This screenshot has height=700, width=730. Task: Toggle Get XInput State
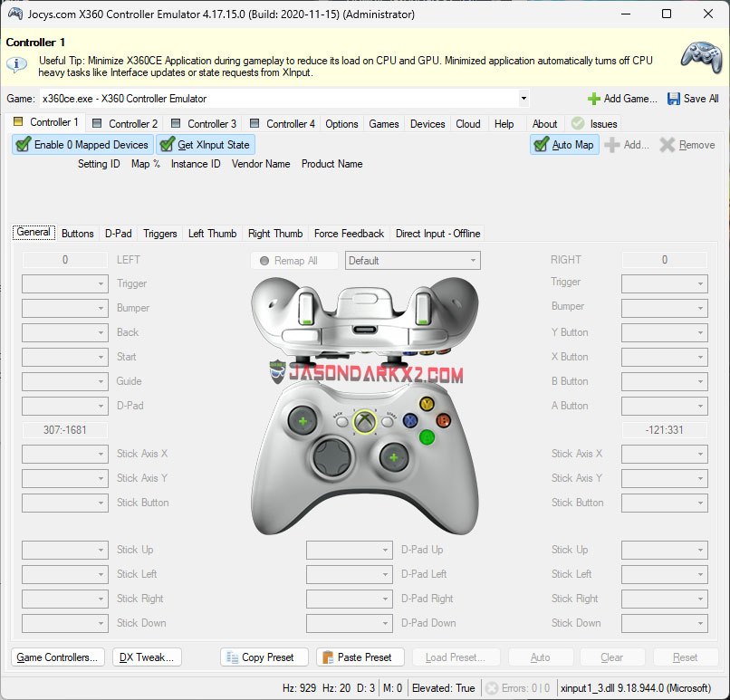point(205,144)
